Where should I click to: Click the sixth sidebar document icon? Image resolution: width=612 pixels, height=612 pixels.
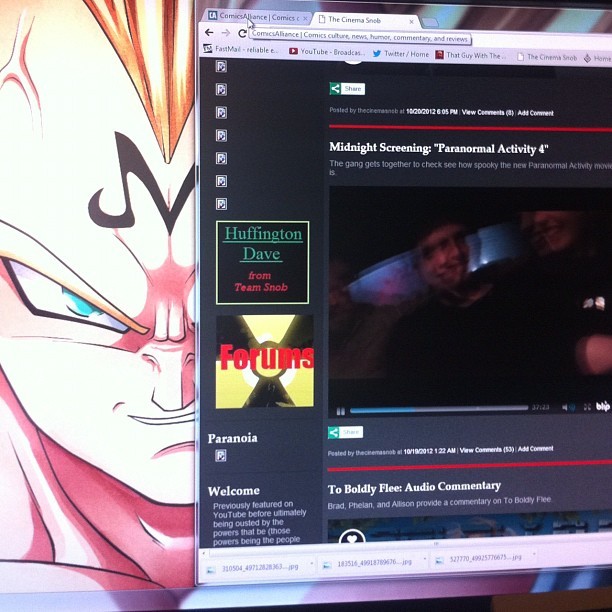pyautogui.click(x=221, y=181)
